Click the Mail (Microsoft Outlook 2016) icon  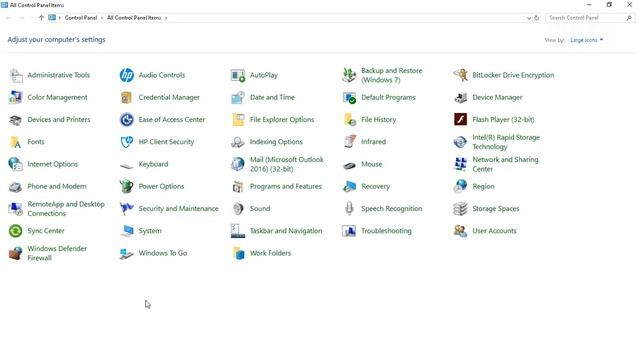[238, 164]
